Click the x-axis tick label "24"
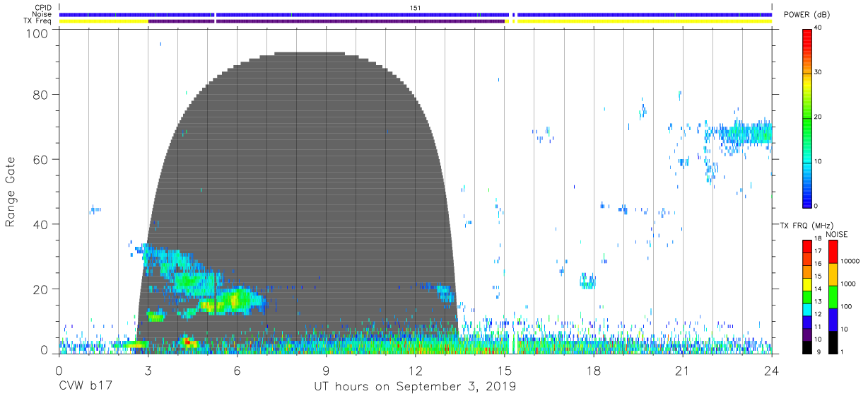The image size is (868, 401). pyautogui.click(x=772, y=371)
